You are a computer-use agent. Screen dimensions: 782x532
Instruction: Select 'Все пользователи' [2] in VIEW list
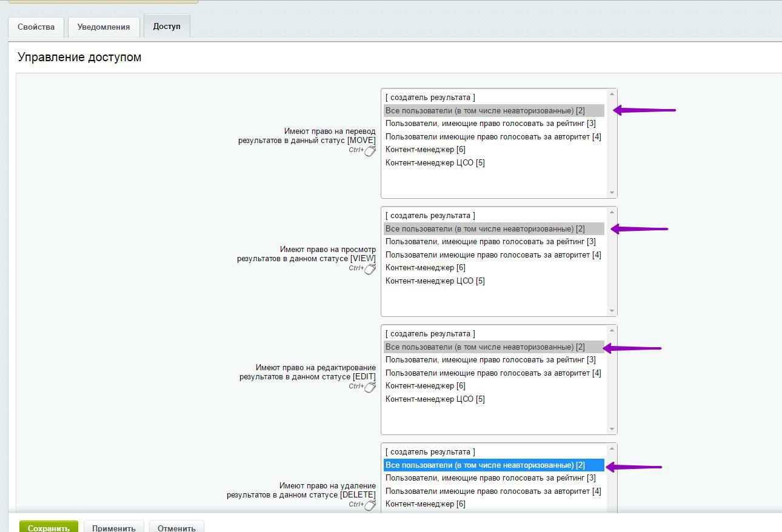(494, 229)
